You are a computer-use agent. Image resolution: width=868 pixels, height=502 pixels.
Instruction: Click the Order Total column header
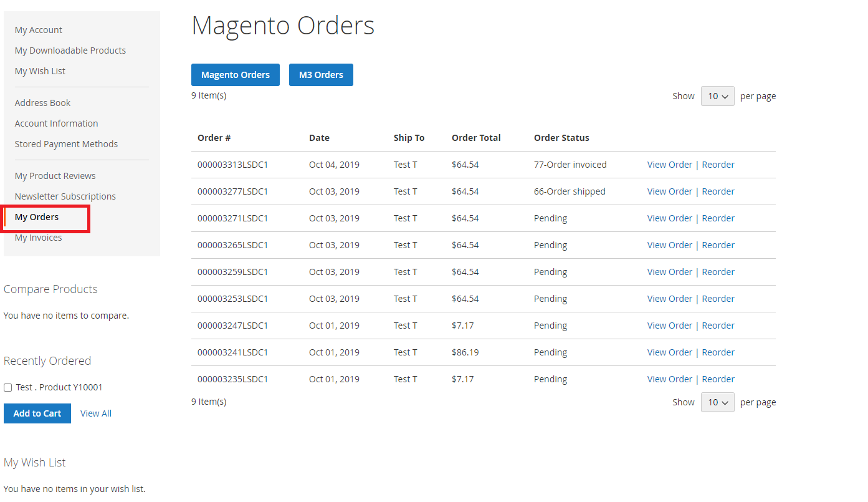tap(476, 138)
